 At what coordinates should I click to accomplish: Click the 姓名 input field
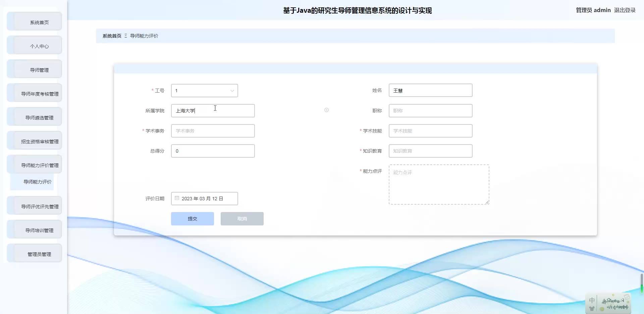tap(431, 91)
